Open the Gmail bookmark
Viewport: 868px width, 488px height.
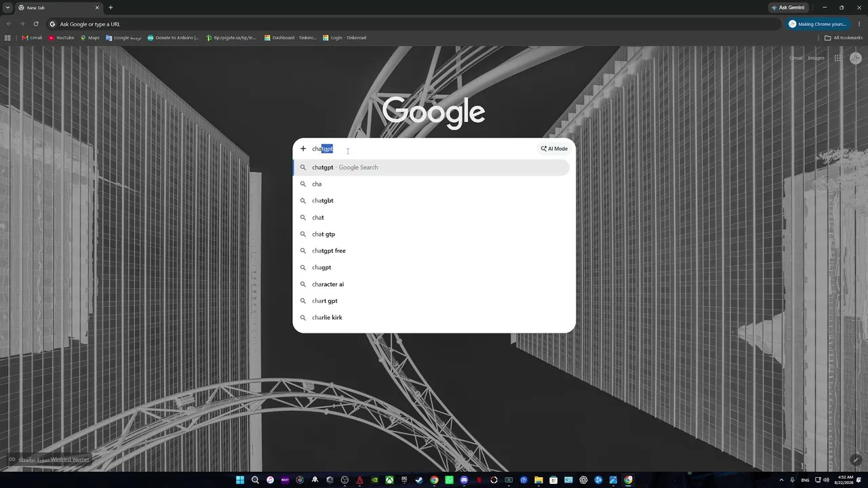coord(32,38)
